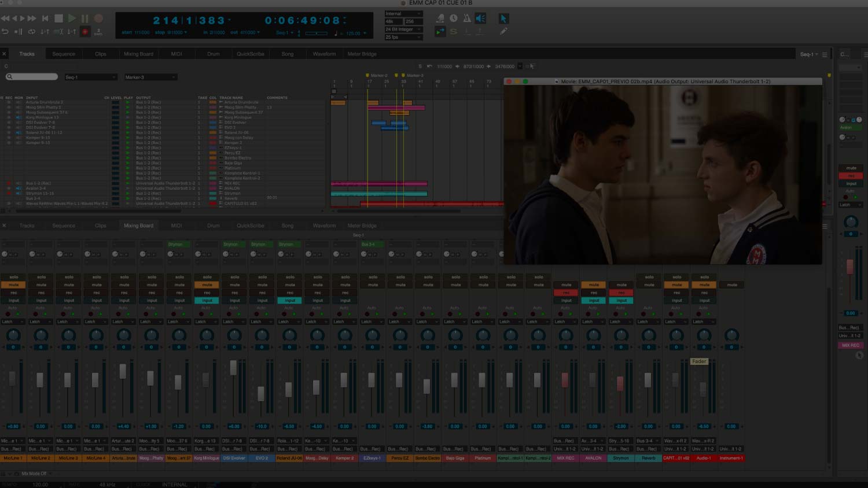The height and width of the screenshot is (488, 868).
Task: Open the tempo 125.00 dropdown arrow
Action: (x=365, y=33)
